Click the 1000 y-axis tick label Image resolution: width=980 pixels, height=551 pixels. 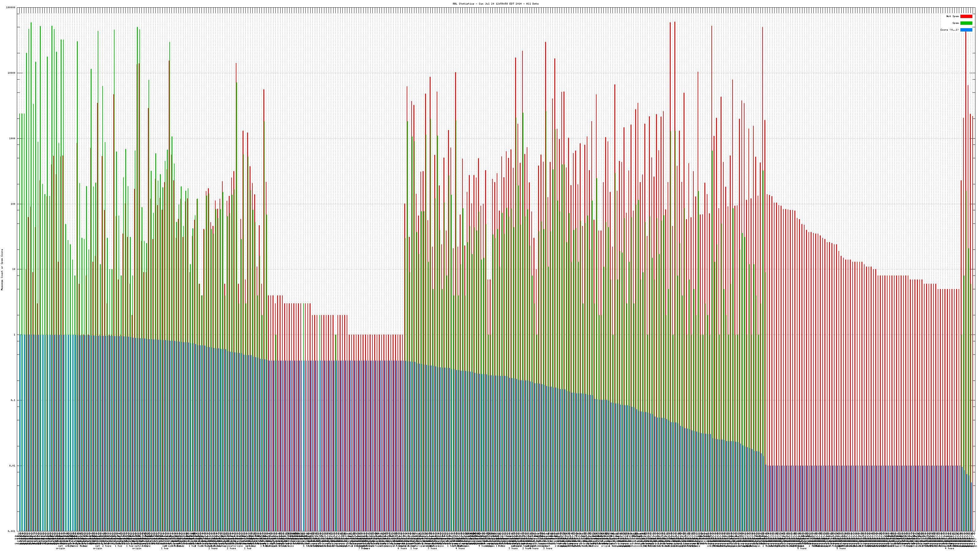tap(13, 138)
